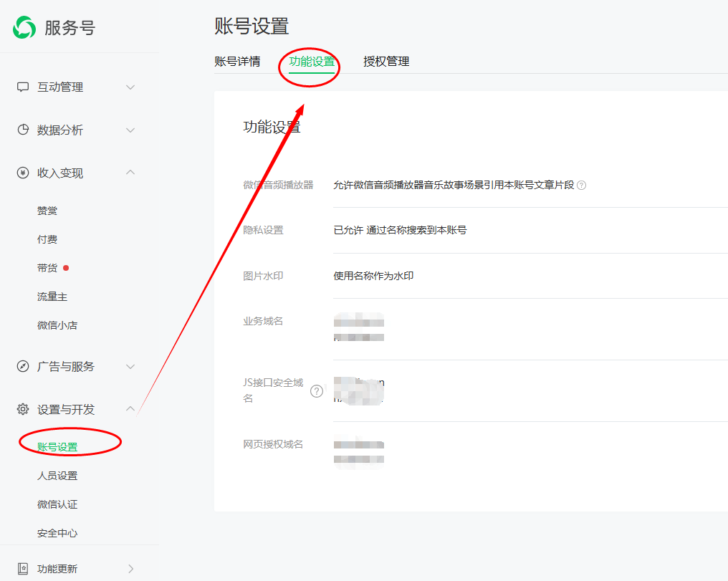Click the 功能设置 section heading
The width and height of the screenshot is (728, 581).
(x=272, y=127)
